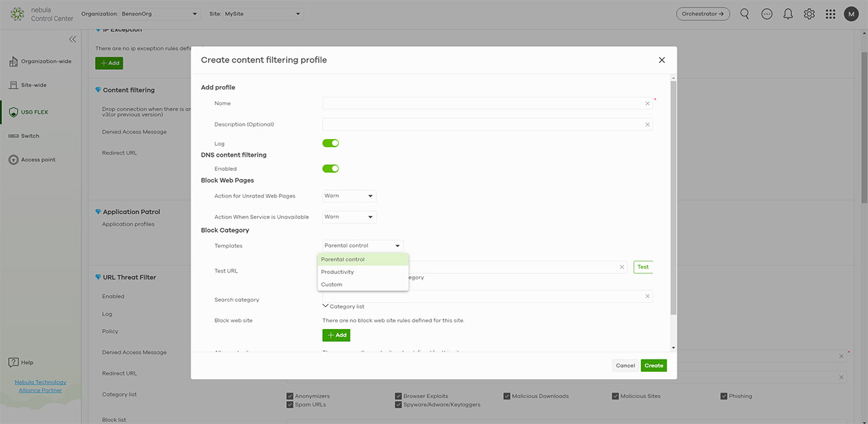868x424 pixels.
Task: Go to Site-wide in the sidebar
Action: 28,85
